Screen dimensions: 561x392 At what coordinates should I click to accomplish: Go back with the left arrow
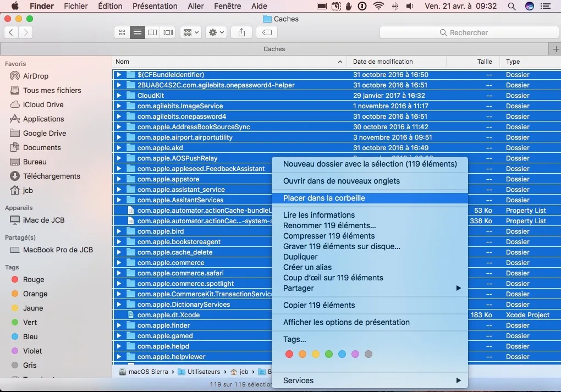point(11,32)
